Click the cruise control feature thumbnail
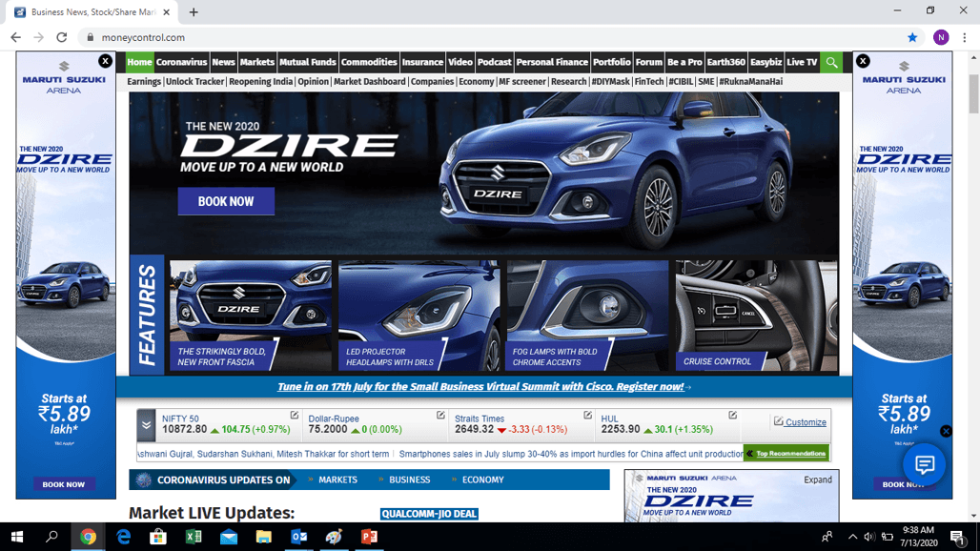Screen dimensions: 980x551 point(756,316)
